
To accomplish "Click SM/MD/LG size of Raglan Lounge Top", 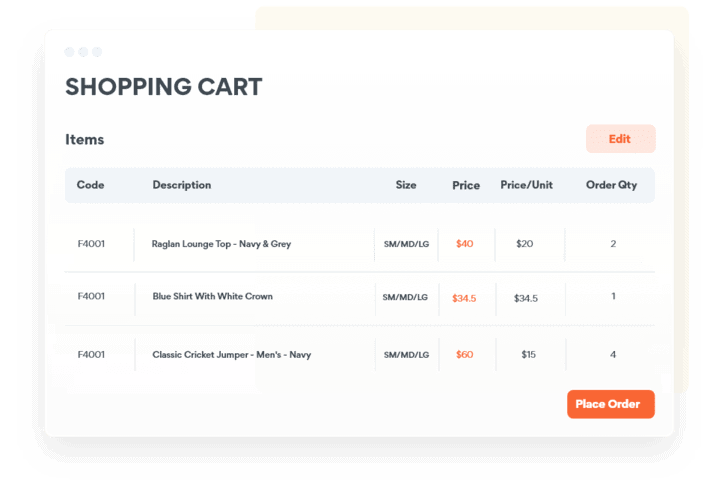I will (x=406, y=244).
